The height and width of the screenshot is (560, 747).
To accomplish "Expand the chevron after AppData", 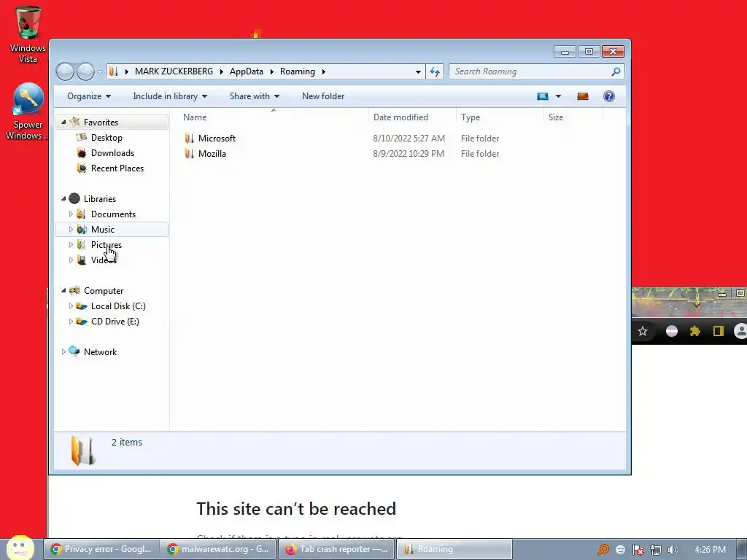I will tap(272, 71).
